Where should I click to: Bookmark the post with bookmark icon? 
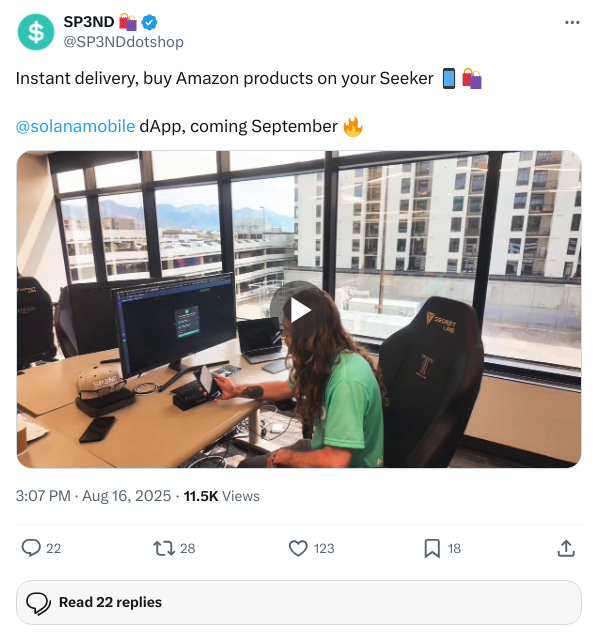[x=432, y=548]
